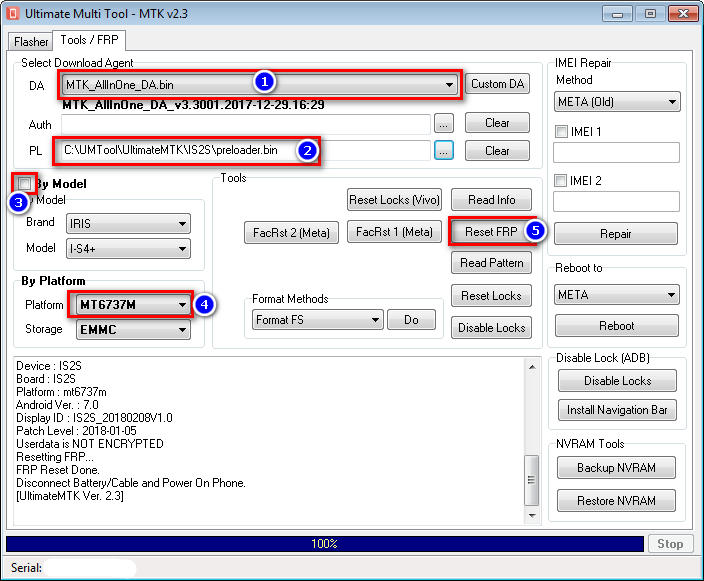Click the 100% progress bar
This screenshot has width=704, height=581.
click(x=325, y=544)
